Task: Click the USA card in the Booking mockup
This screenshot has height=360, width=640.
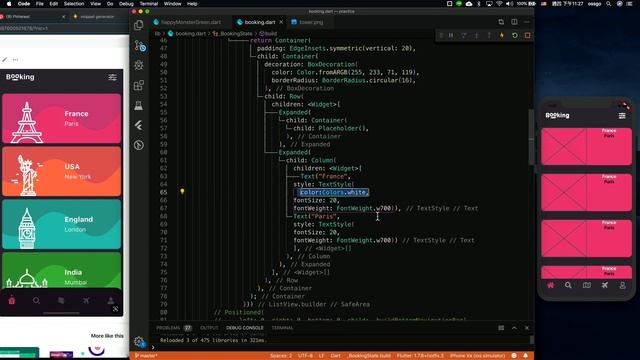Action: [62, 171]
